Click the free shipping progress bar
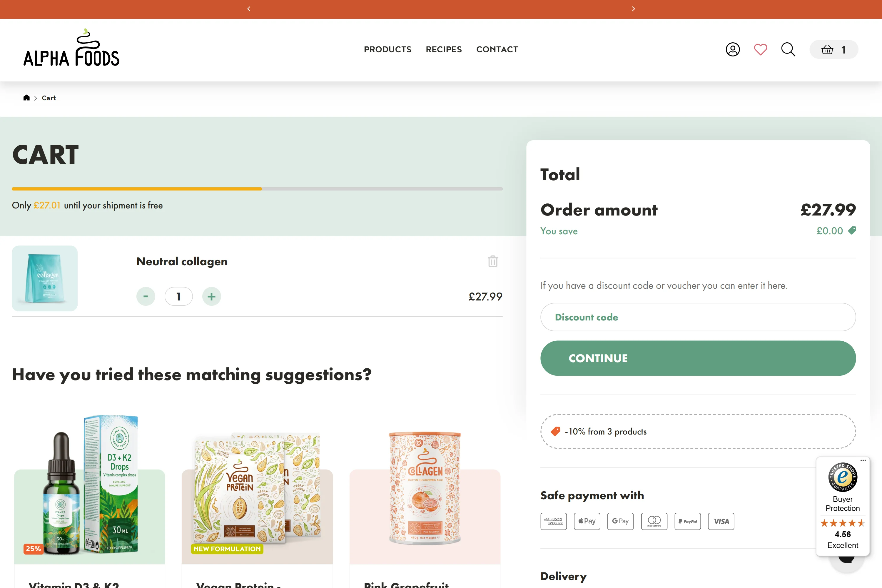Viewport: 882px width, 588px height. tap(257, 189)
